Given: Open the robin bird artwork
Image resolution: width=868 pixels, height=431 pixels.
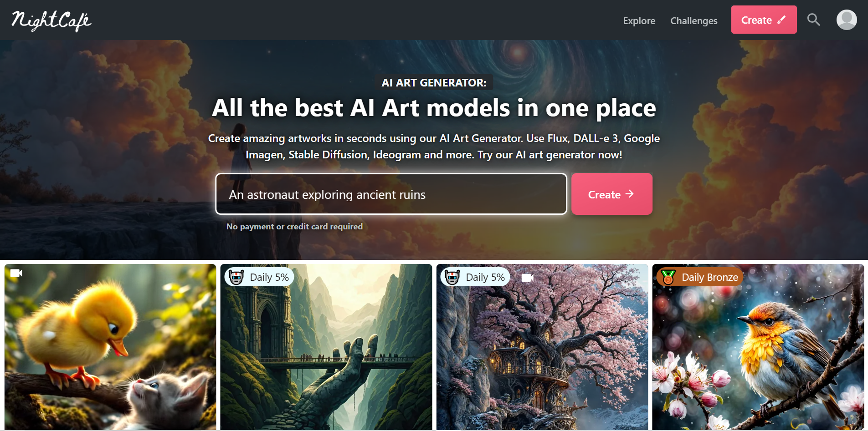Looking at the screenshot, I should [x=758, y=347].
